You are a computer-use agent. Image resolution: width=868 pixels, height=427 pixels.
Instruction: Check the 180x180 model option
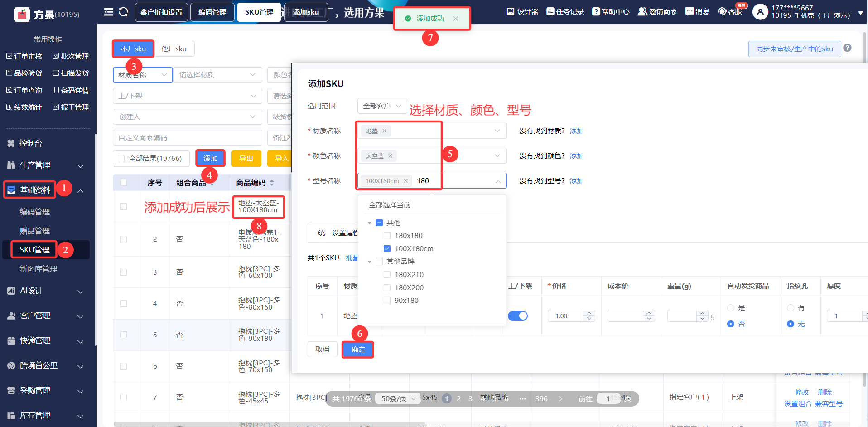(387, 236)
